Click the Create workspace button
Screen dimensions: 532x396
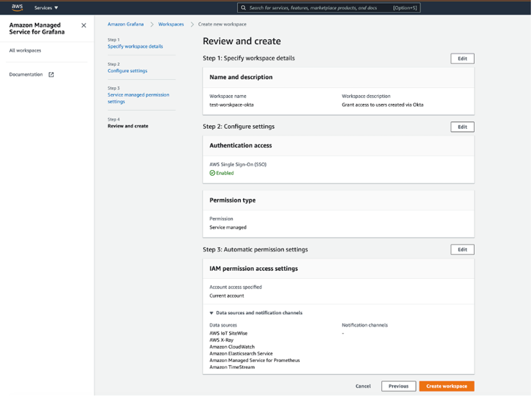coord(447,386)
